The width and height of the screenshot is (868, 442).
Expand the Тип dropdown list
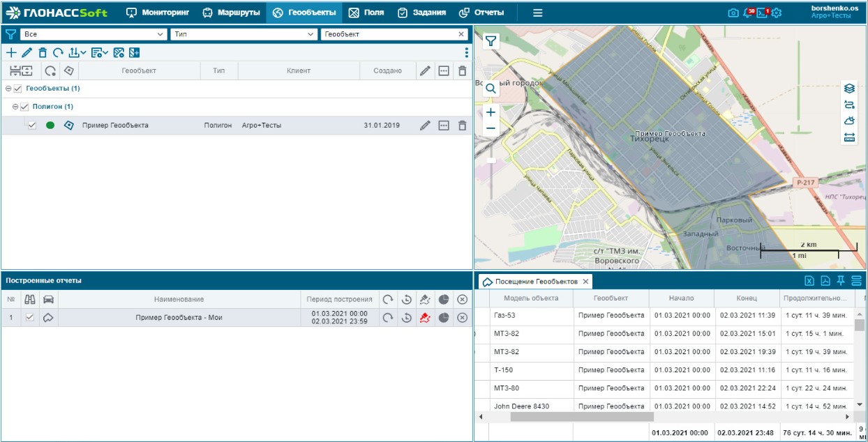244,34
